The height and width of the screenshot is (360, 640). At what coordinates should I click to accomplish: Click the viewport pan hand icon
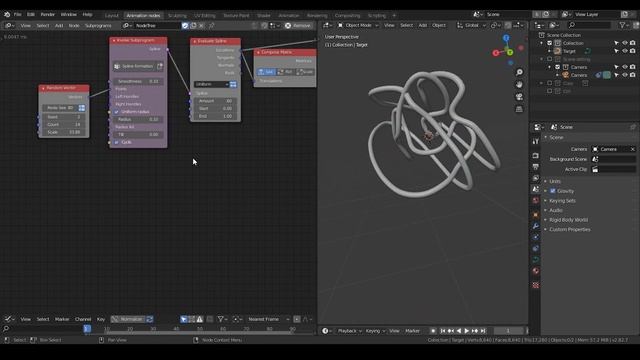click(519, 84)
